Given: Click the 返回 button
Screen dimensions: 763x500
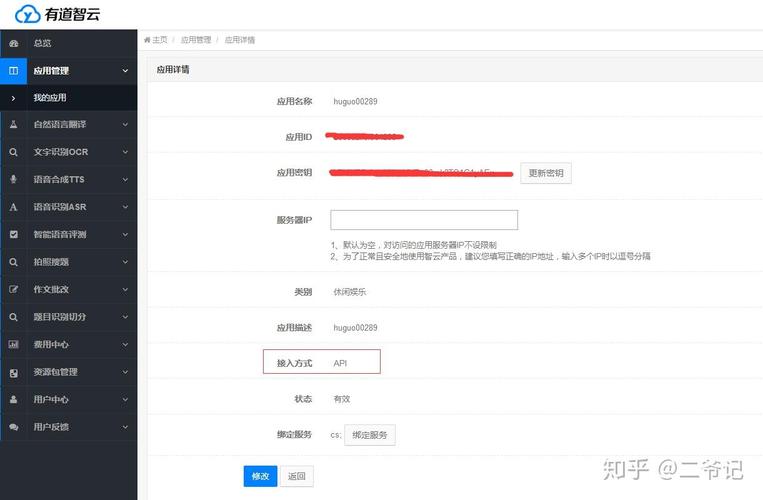Looking at the screenshot, I should click(x=297, y=476).
